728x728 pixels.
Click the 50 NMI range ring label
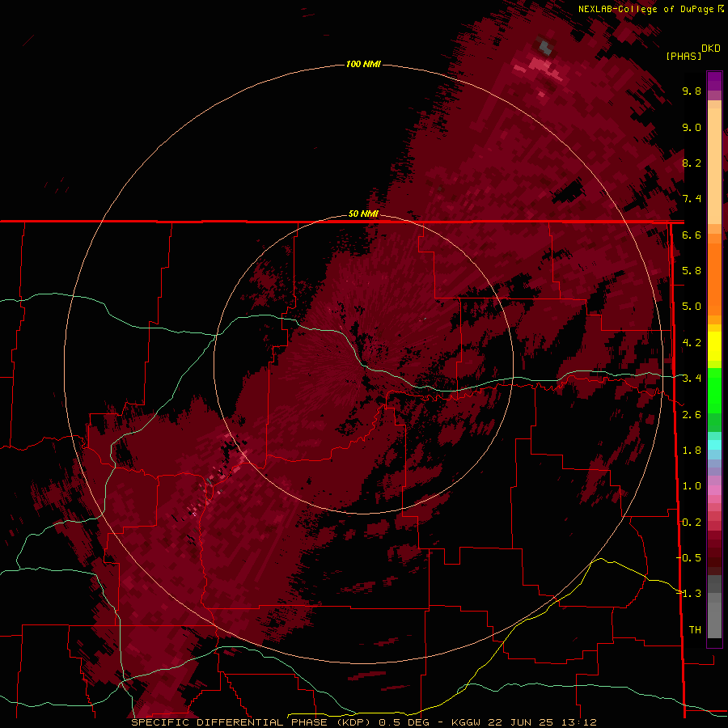(x=363, y=214)
